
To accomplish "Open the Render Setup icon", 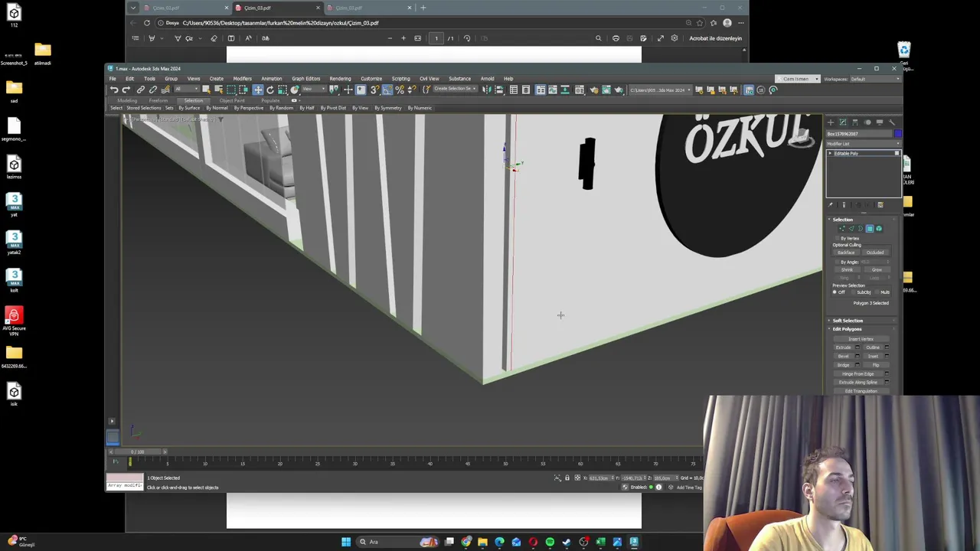I will [593, 90].
